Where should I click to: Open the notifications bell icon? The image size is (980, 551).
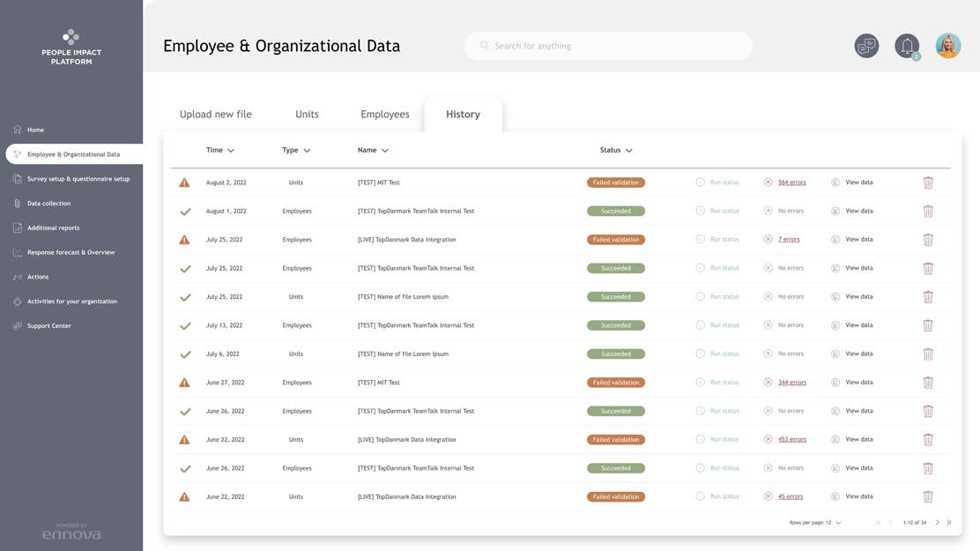click(x=906, y=46)
